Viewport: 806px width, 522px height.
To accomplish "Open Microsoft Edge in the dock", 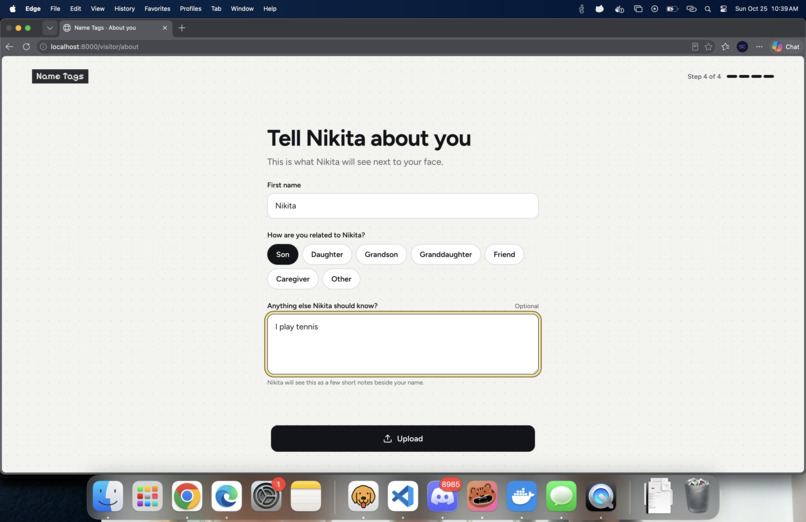I will [x=227, y=496].
